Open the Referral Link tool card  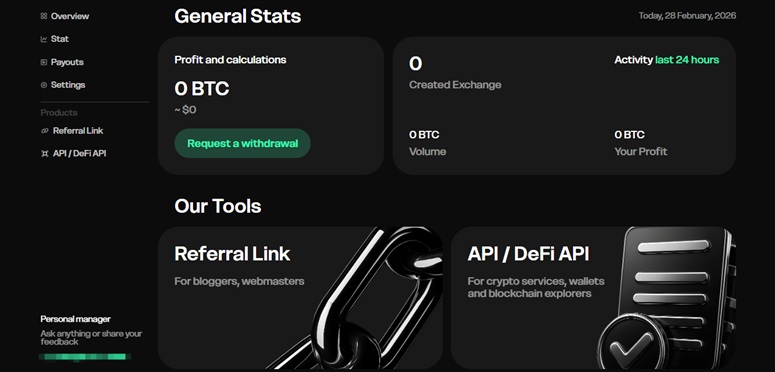tap(300, 298)
